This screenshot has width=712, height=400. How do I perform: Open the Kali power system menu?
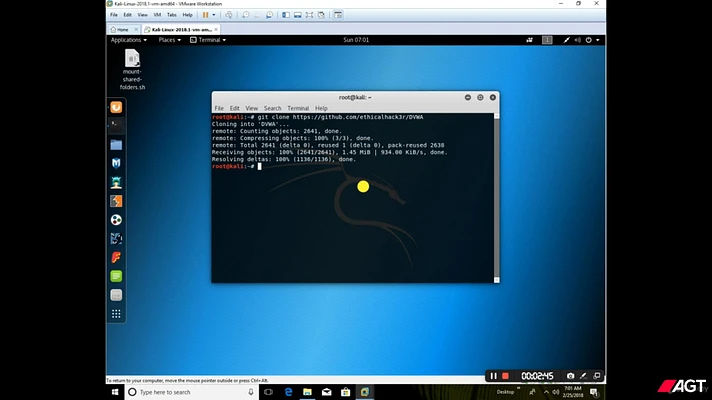(x=593, y=40)
